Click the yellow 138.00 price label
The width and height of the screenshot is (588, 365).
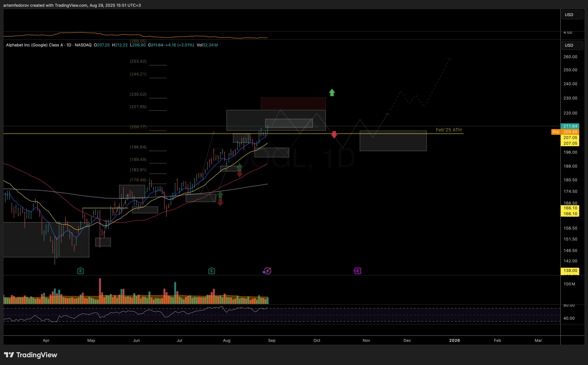(570, 271)
